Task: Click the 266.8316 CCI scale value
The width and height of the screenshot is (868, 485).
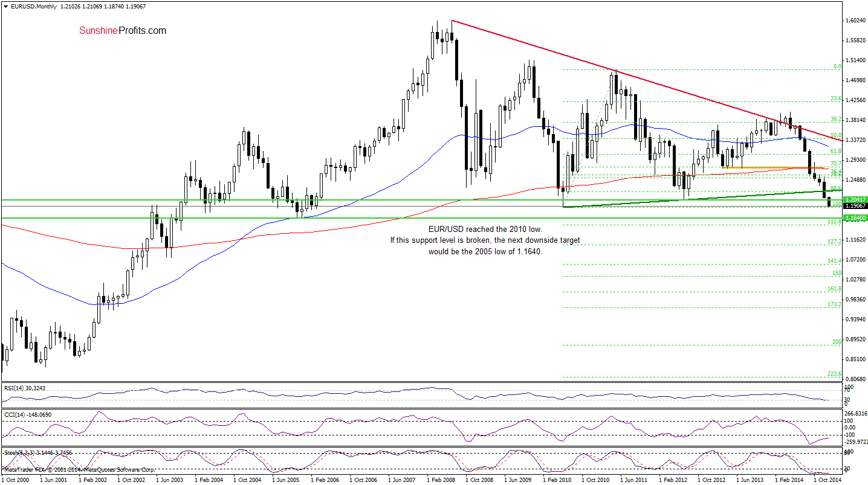Action: (855, 414)
